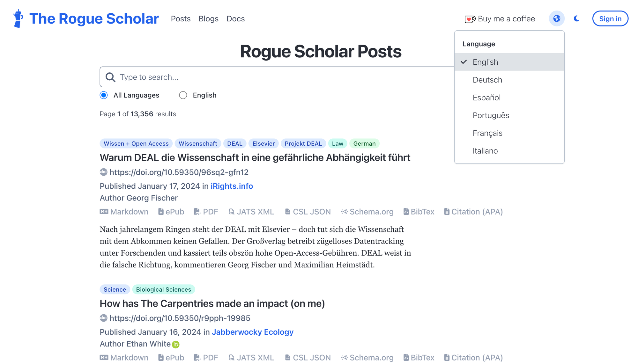Click the Buy me a coffee link
638x364 pixels.
click(x=500, y=19)
